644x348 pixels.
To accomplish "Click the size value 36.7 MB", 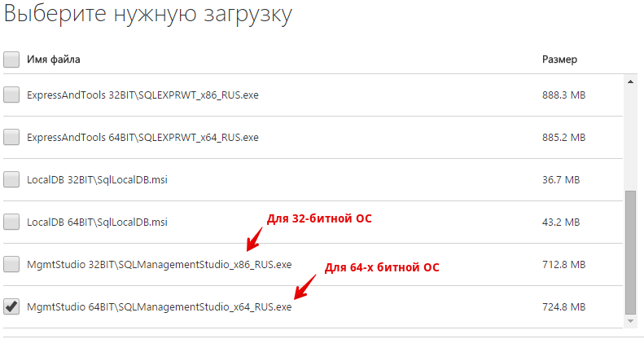I will tap(561, 180).
